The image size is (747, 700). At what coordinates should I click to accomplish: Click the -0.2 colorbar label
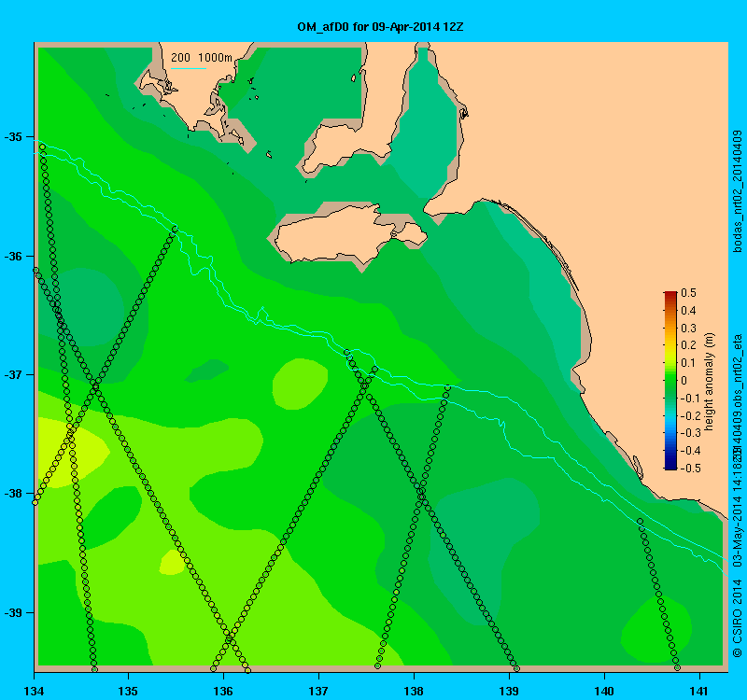pos(689,415)
